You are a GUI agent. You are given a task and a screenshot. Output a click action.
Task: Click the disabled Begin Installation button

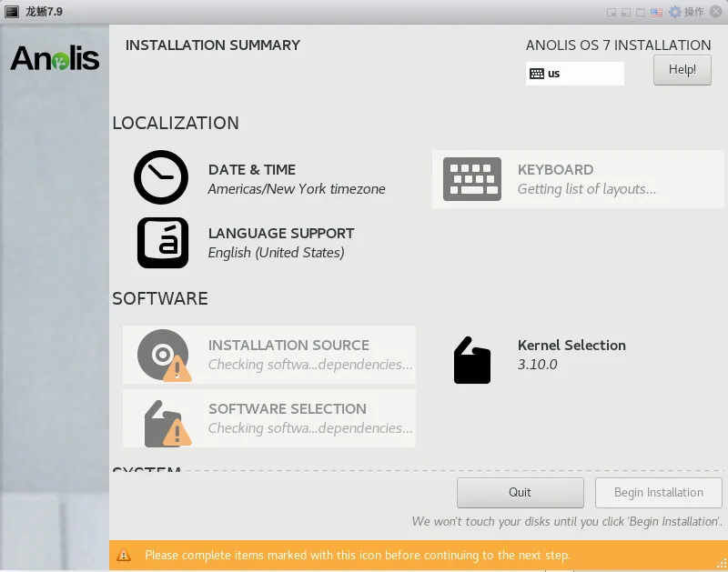pos(658,492)
